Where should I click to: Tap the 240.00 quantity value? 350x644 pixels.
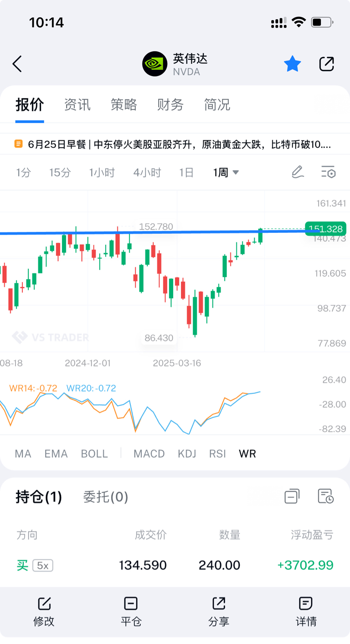pyautogui.click(x=219, y=566)
